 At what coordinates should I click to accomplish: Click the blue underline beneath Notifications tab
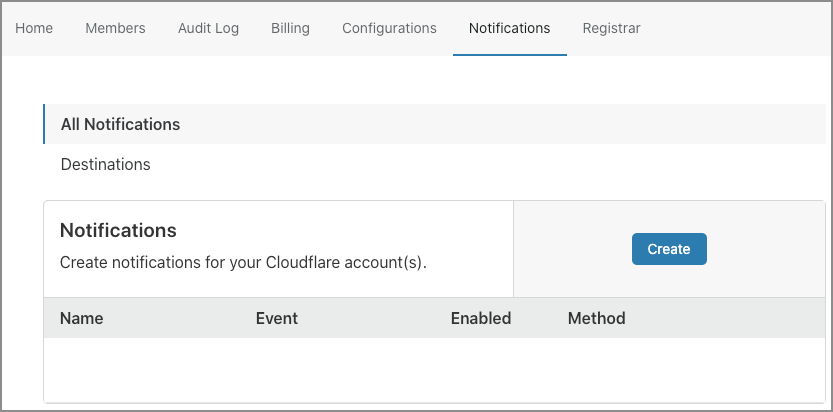509,54
